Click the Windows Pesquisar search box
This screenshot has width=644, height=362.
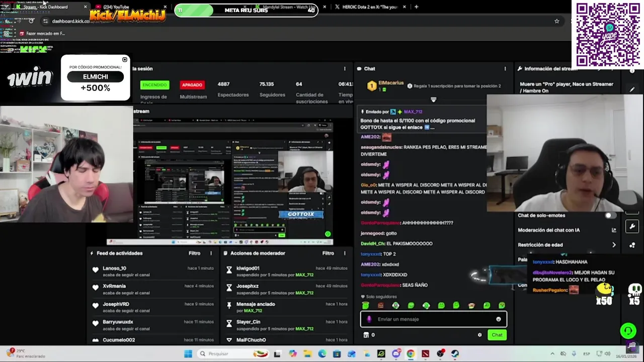click(233, 354)
